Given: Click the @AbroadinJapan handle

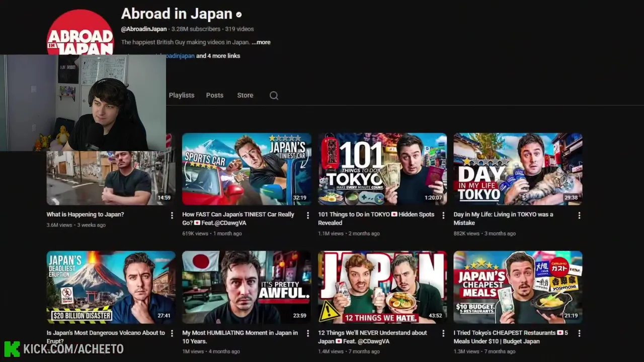Looking at the screenshot, I should [144, 29].
